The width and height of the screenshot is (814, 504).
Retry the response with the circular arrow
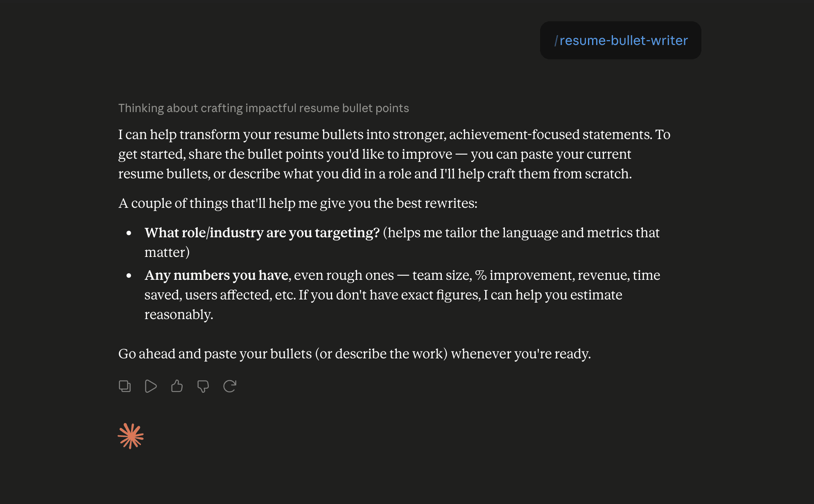230,386
